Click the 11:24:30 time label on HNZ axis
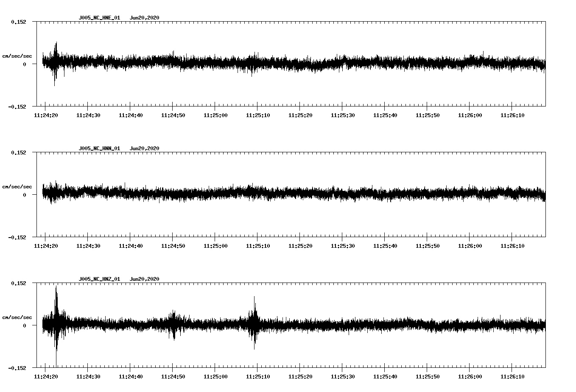The image size is (576, 392). [x=88, y=377]
